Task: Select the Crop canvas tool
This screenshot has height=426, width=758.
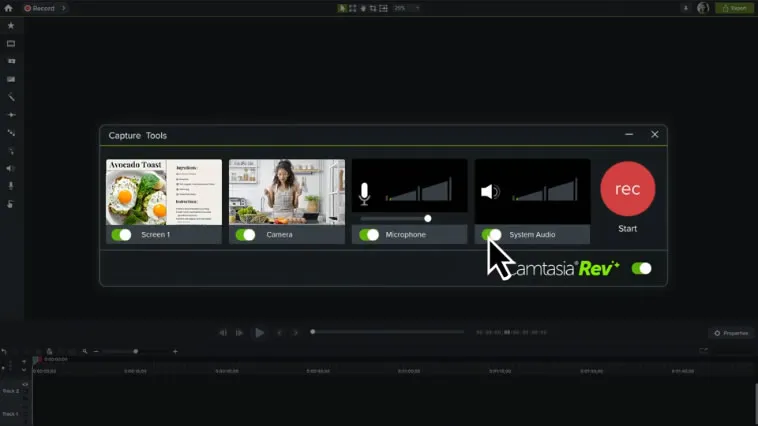Action: point(373,8)
